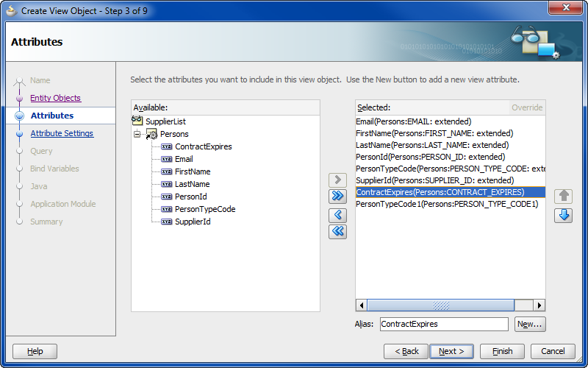Click the horizontal scrollbar left arrow

coord(361,305)
